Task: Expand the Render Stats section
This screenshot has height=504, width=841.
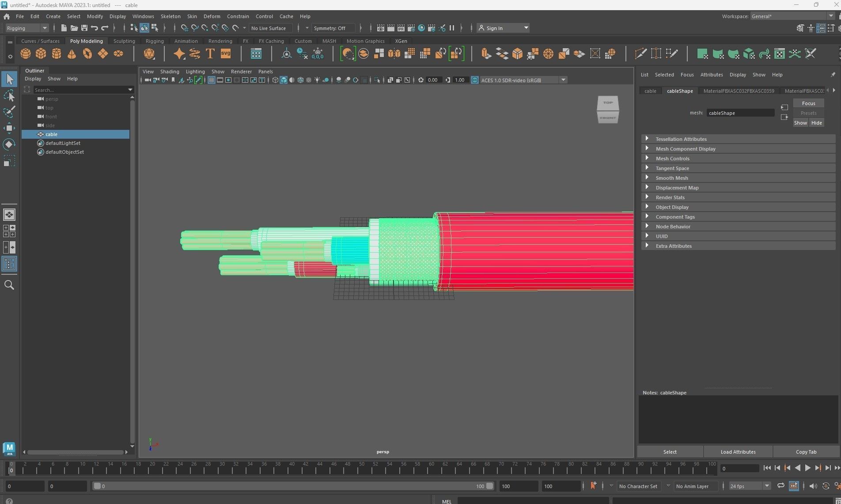Action: pos(738,197)
